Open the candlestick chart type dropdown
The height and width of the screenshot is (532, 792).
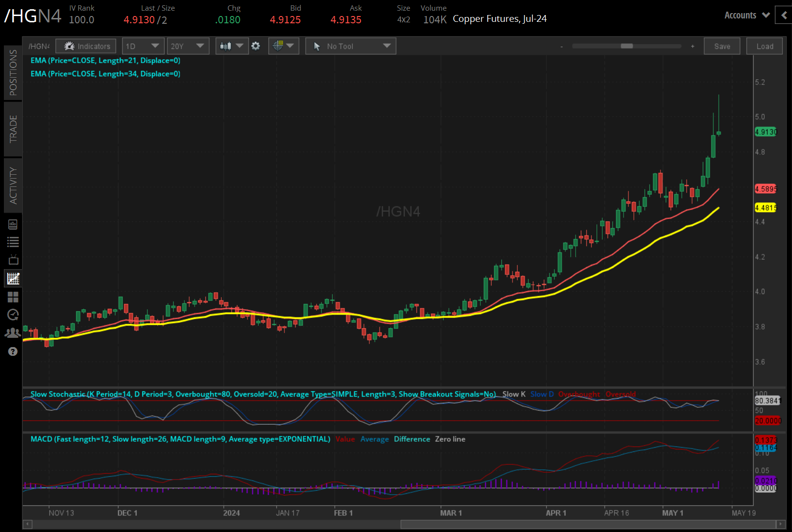point(231,46)
